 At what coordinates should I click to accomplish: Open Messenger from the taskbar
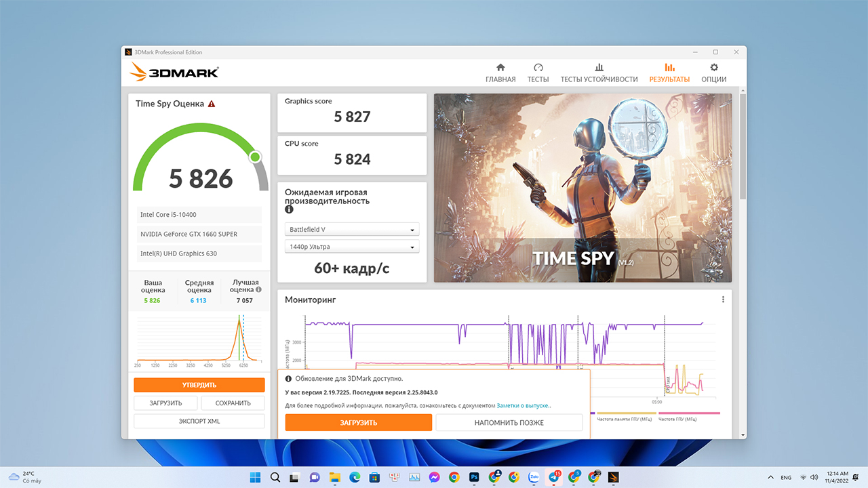[434, 477]
